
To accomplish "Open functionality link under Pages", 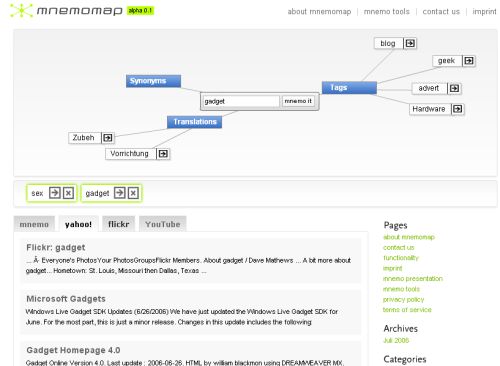I will (401, 258).
